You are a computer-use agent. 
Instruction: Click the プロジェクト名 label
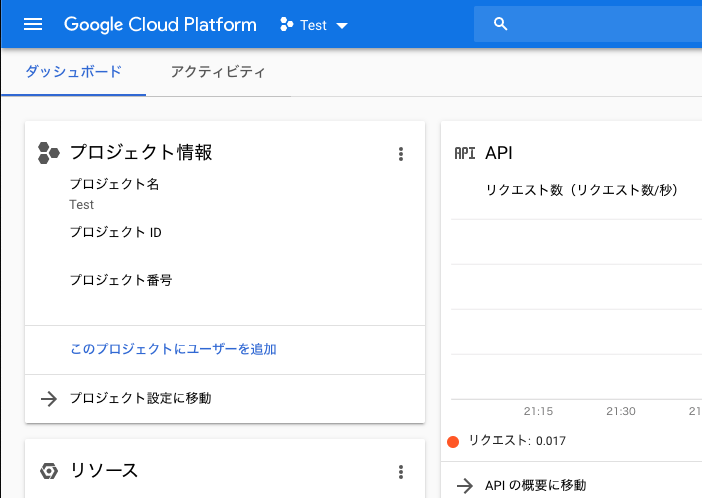(x=115, y=184)
